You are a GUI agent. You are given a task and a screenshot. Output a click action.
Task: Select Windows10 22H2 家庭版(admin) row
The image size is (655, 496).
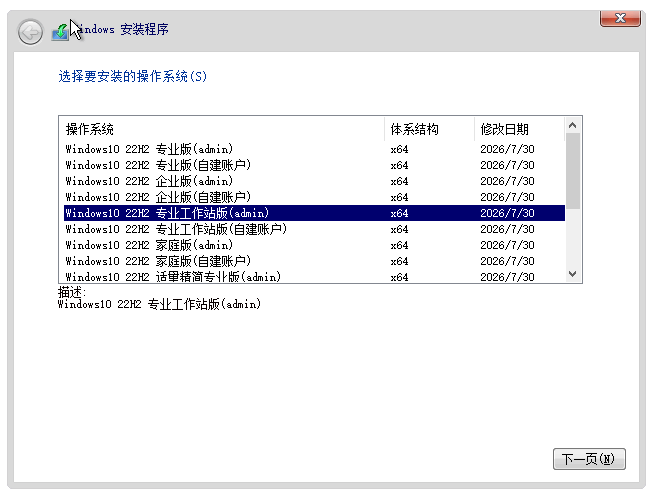(314, 245)
